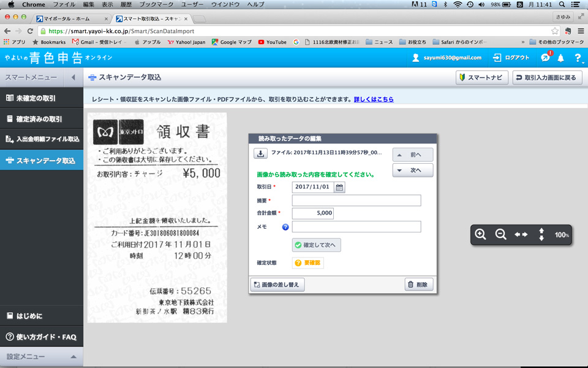Click the 削除 button
The image size is (588, 368).
point(418,285)
